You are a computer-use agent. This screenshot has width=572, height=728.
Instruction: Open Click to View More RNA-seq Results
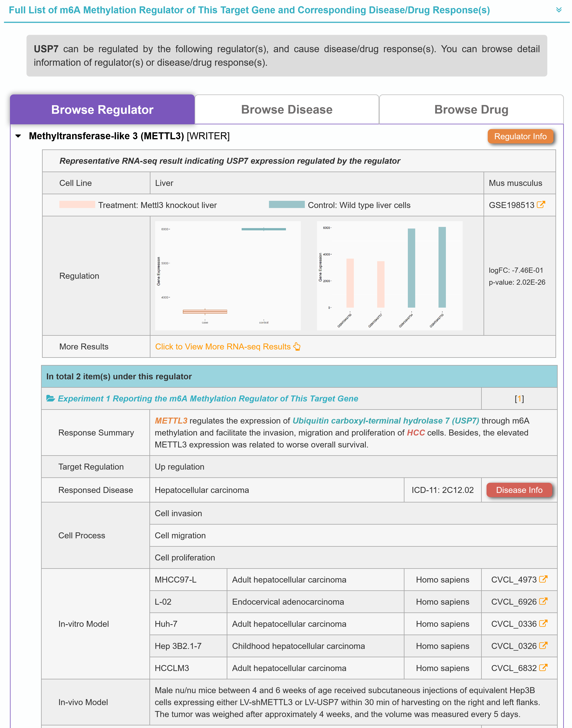[x=223, y=347]
